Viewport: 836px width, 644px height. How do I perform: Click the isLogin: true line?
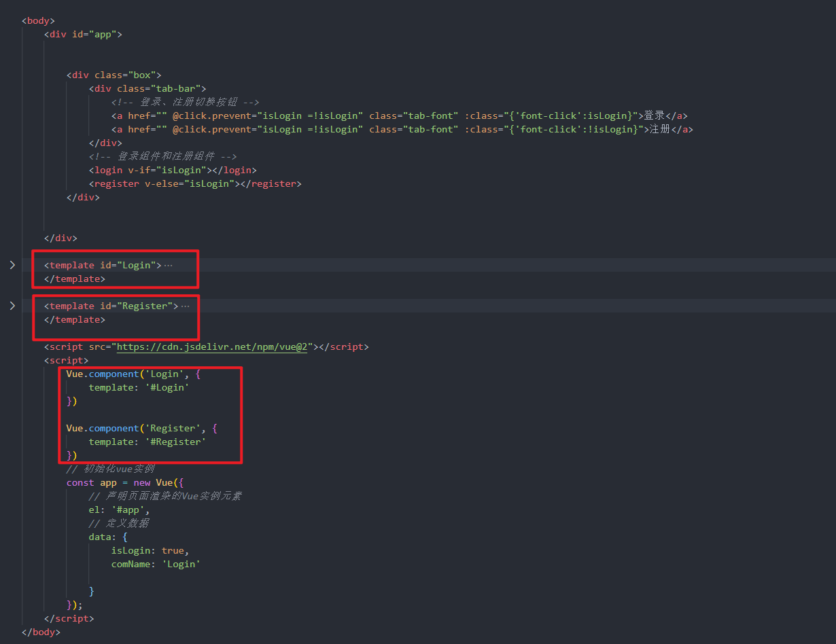pos(150,550)
